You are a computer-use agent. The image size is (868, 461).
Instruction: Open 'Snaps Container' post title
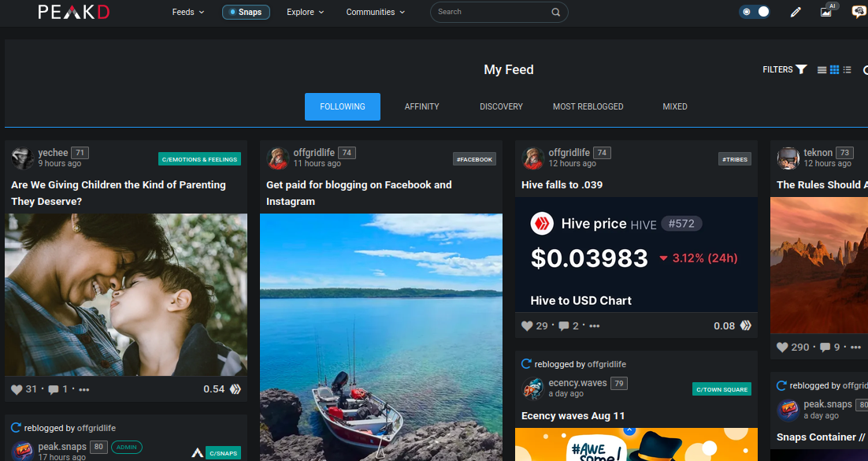(x=821, y=437)
